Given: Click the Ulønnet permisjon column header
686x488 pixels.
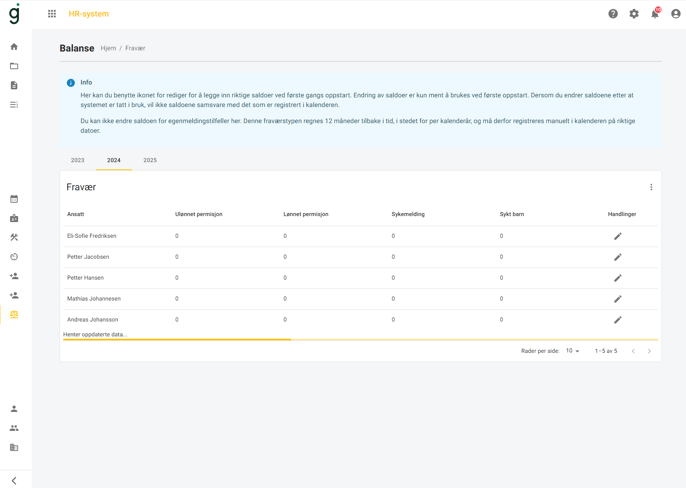Looking at the screenshot, I should [199, 214].
